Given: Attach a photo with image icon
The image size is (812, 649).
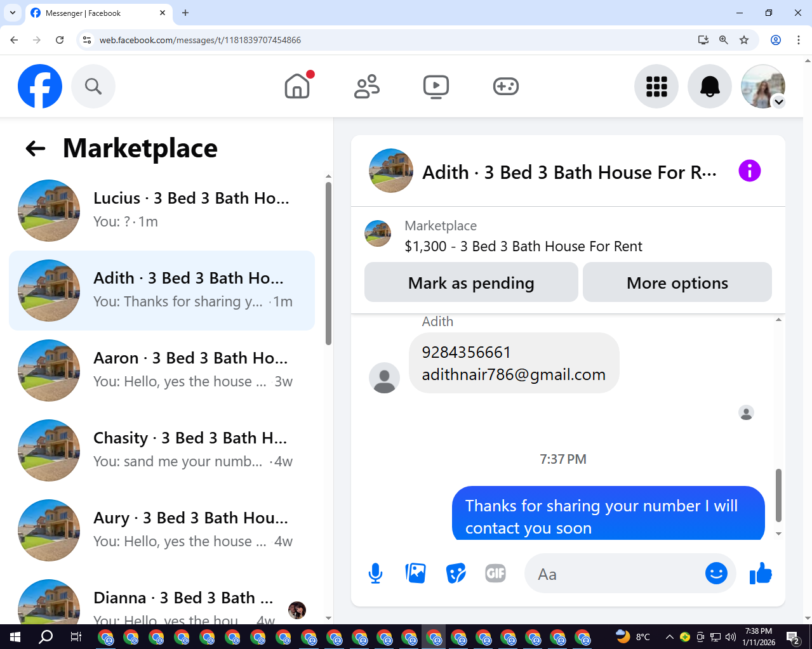Looking at the screenshot, I should click(416, 574).
